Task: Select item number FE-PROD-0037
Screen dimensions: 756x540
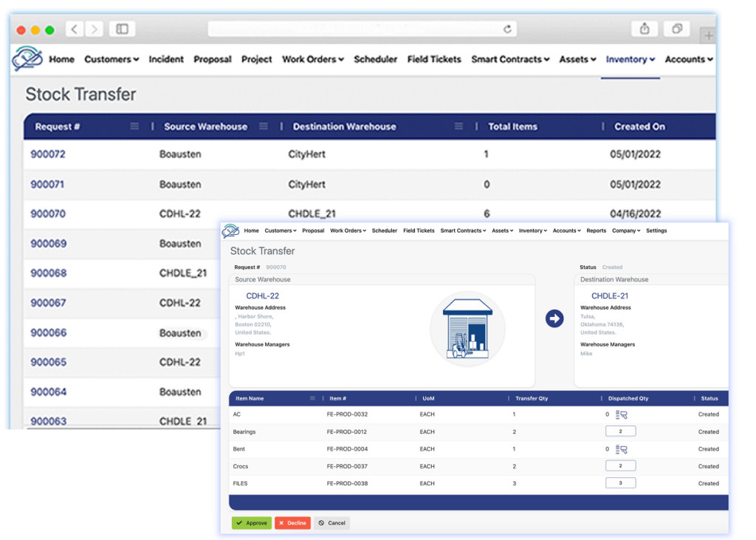Action: pos(347,466)
